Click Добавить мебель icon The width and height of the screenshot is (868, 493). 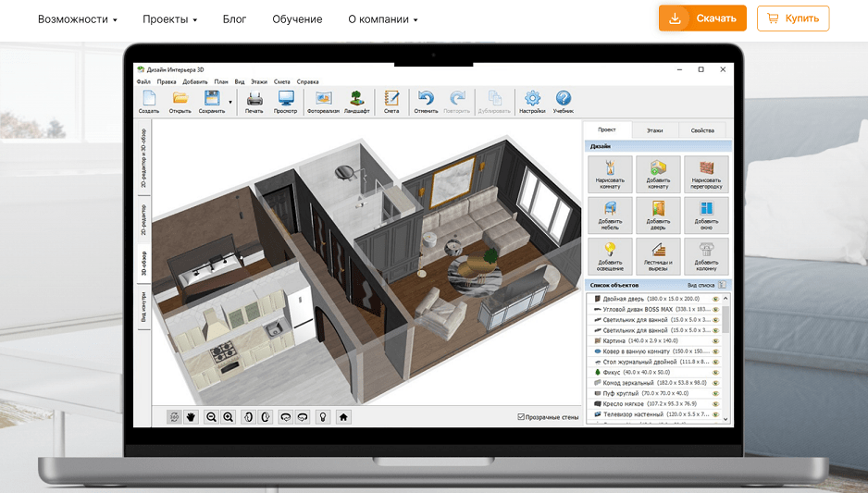[610, 216]
